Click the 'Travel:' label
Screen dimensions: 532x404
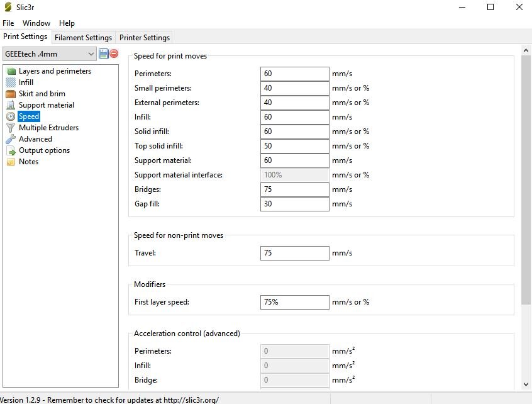tap(145, 253)
